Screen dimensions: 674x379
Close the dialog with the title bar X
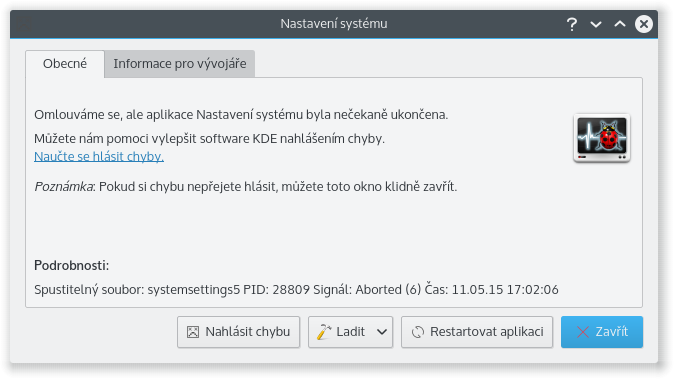tap(644, 24)
